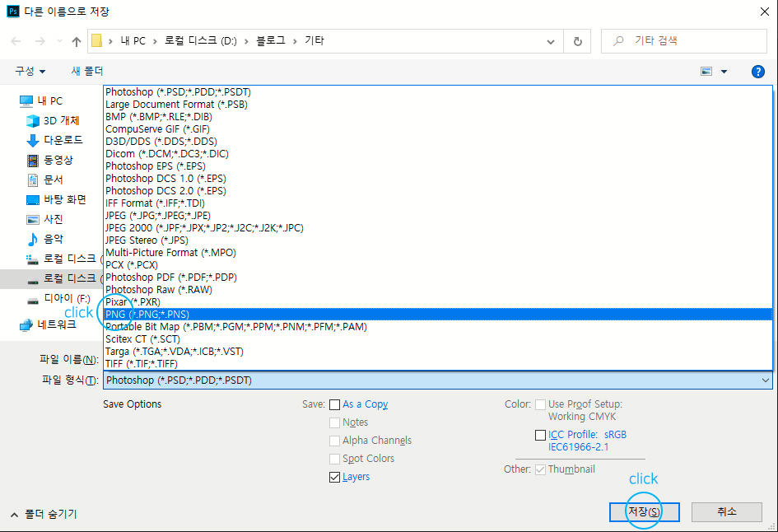Choose Photoshop (*.PSD;*.PDD;*.PSDT) format option
778x532 pixels.
pyautogui.click(x=438, y=91)
